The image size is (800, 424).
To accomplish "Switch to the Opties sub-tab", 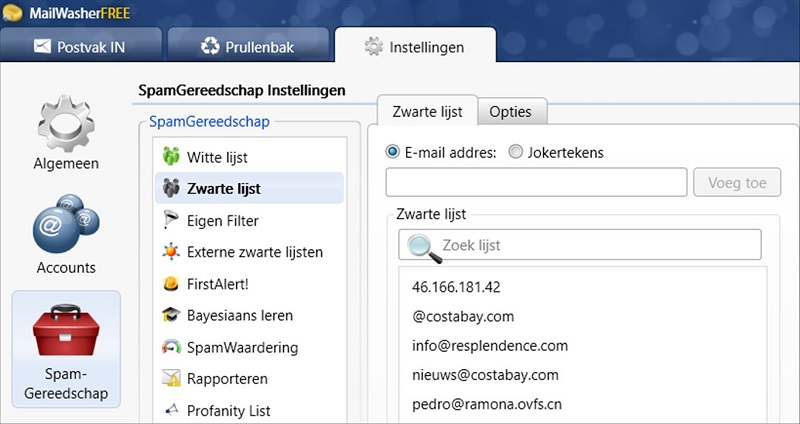I will pos(512,111).
